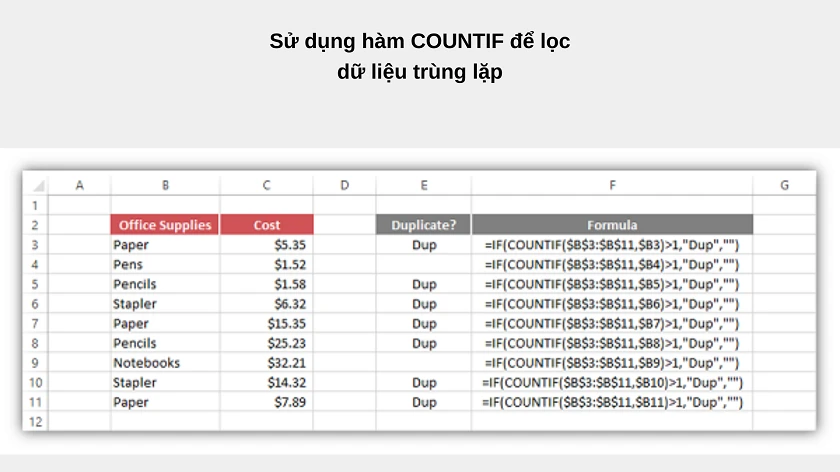The image size is (840, 472).
Task: Click the formula referencing $B7
Action: [612, 324]
